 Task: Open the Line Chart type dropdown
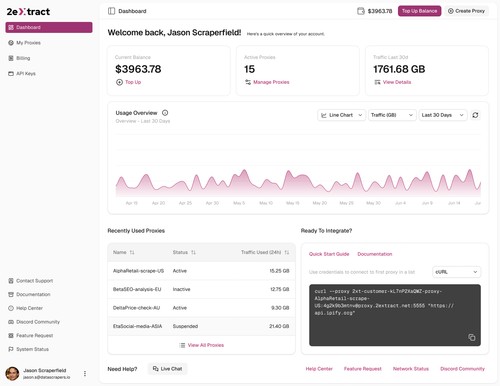click(342, 115)
